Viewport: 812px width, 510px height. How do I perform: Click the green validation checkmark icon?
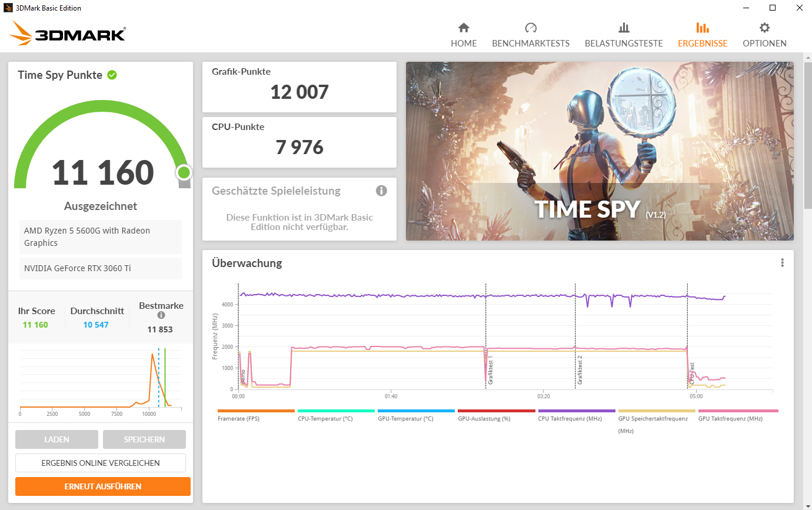click(x=112, y=75)
